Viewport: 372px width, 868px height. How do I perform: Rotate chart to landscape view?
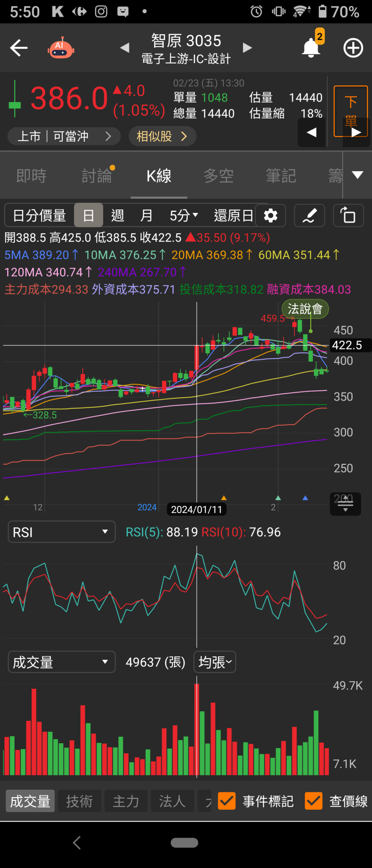click(348, 216)
